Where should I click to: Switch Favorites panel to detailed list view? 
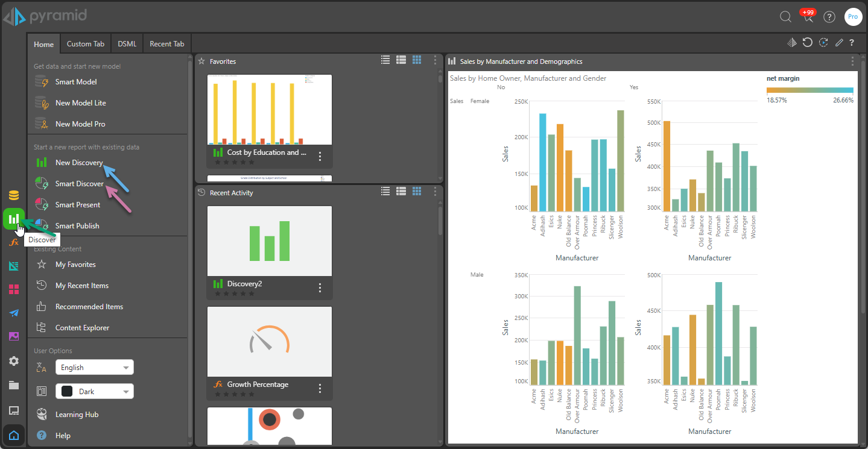click(x=401, y=60)
